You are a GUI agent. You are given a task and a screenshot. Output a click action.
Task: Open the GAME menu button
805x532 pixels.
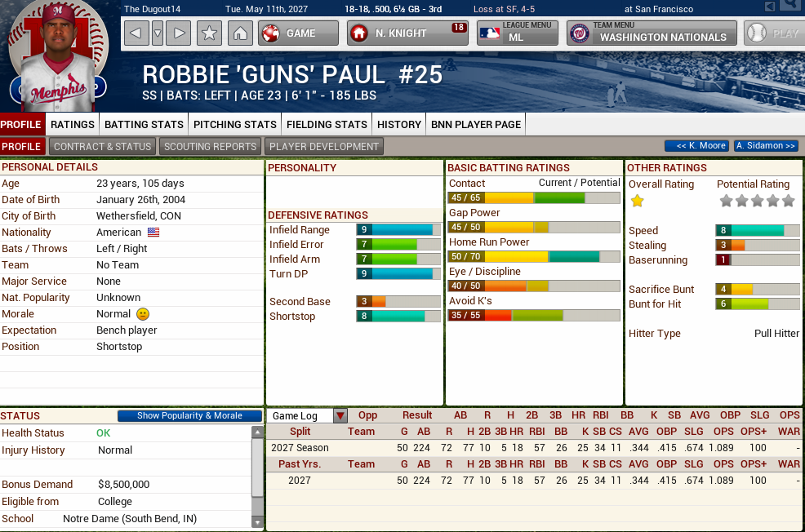click(298, 33)
